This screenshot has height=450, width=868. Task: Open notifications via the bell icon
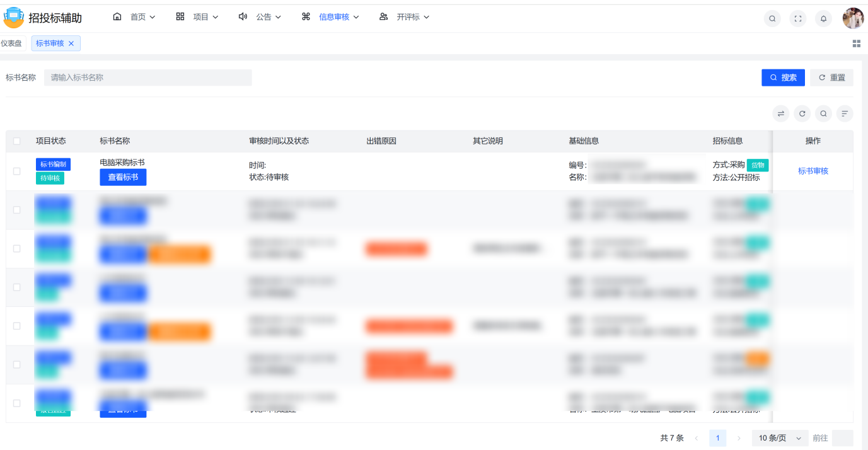coord(823,18)
